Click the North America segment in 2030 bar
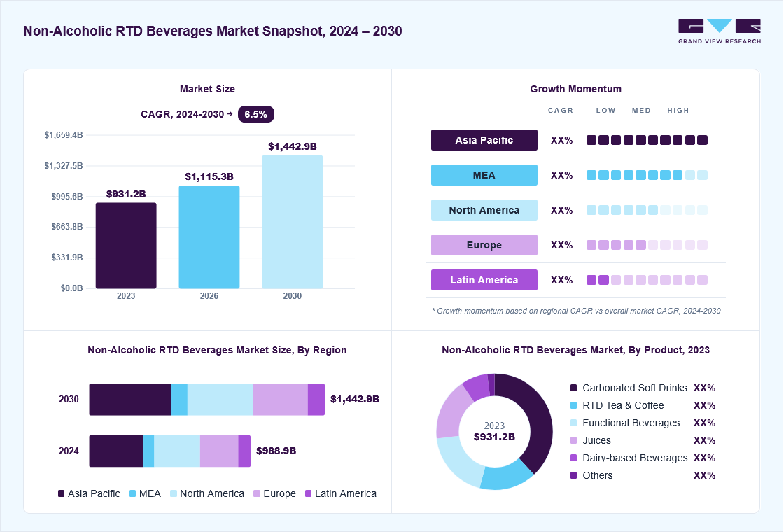The image size is (784, 532). 220,400
